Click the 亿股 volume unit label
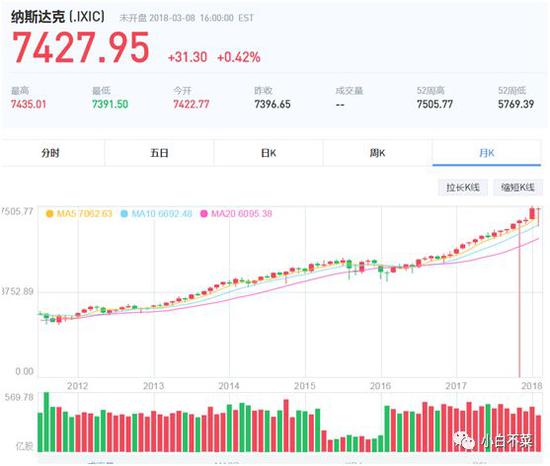 pos(25,446)
